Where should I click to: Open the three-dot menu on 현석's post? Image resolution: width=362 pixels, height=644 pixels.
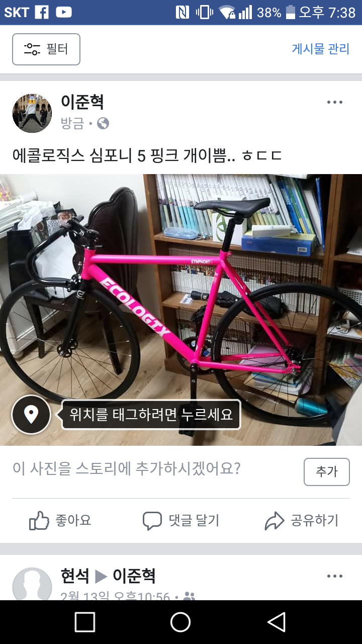[335, 576]
